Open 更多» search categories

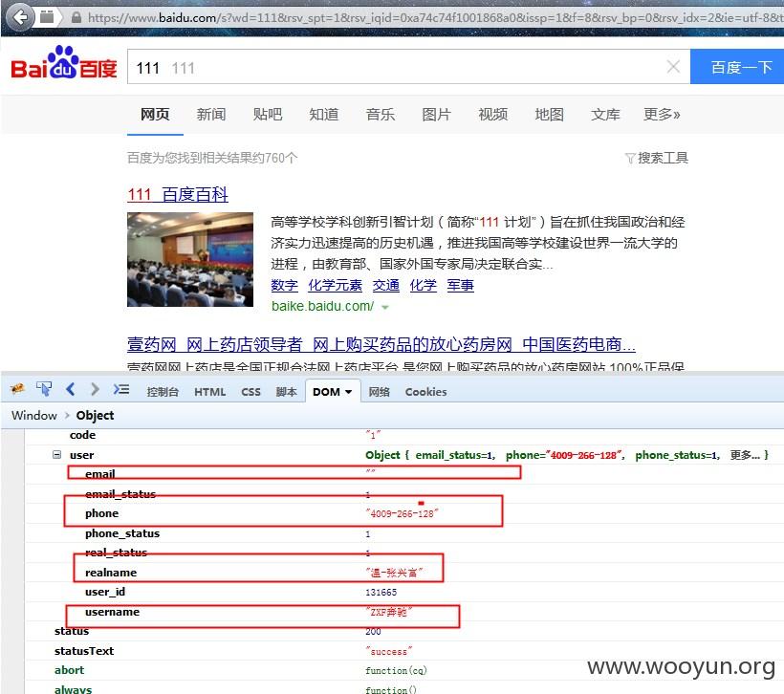(662, 115)
